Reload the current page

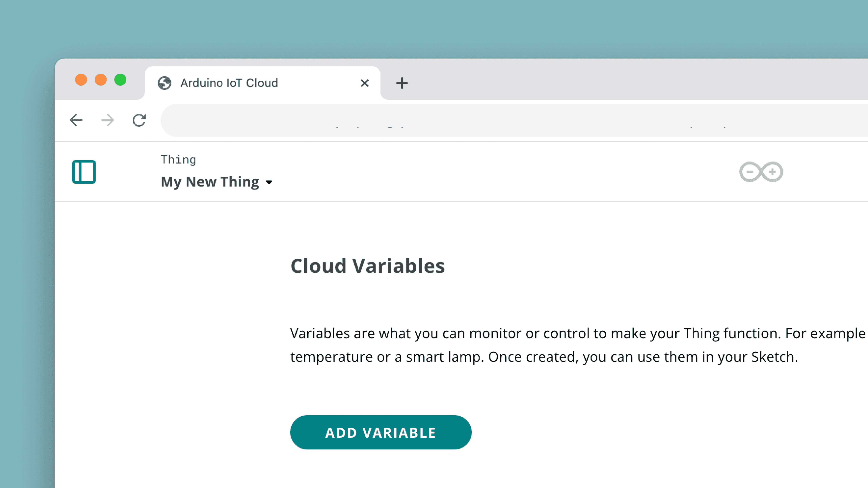pyautogui.click(x=139, y=120)
